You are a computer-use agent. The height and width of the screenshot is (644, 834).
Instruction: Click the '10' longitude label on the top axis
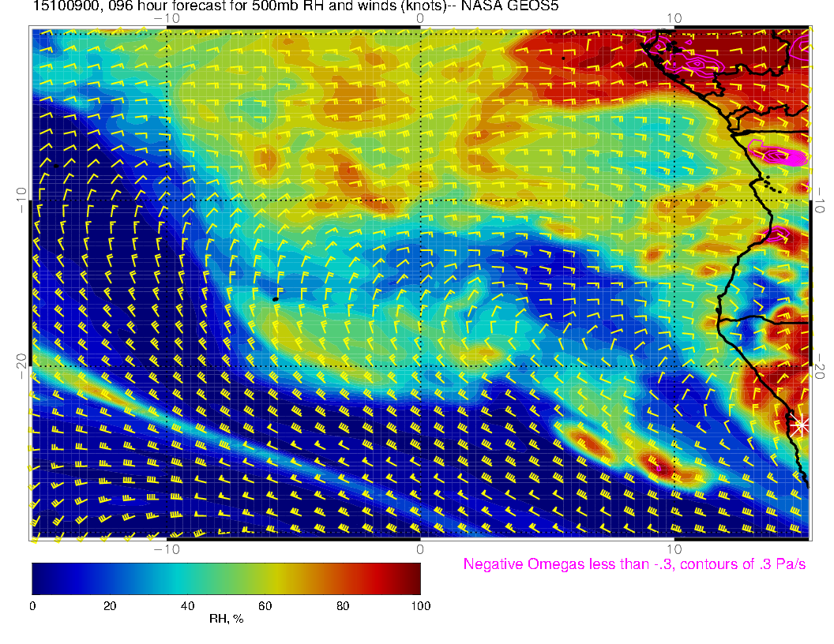[673, 17]
